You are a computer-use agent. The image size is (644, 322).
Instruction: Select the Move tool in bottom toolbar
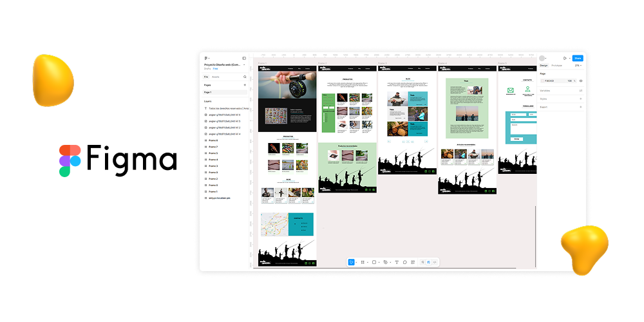coord(351,262)
